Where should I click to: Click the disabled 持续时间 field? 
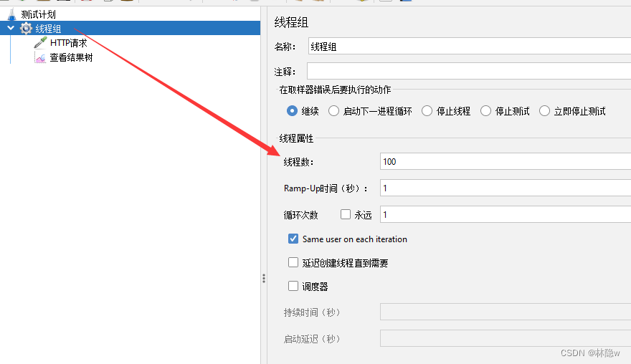[x=506, y=312]
